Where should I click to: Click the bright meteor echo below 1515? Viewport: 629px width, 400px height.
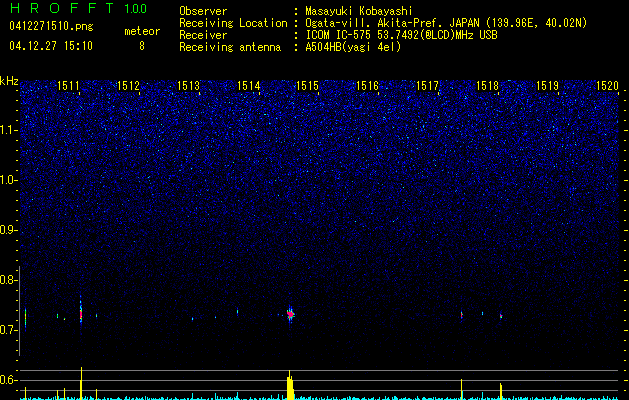[291, 315]
